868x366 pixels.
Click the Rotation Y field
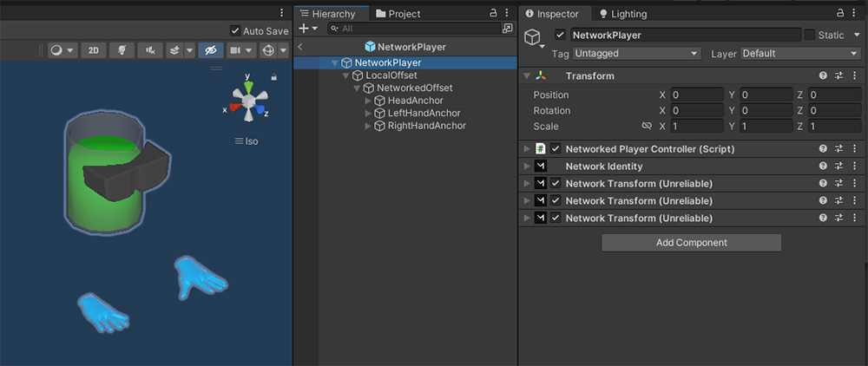click(766, 110)
